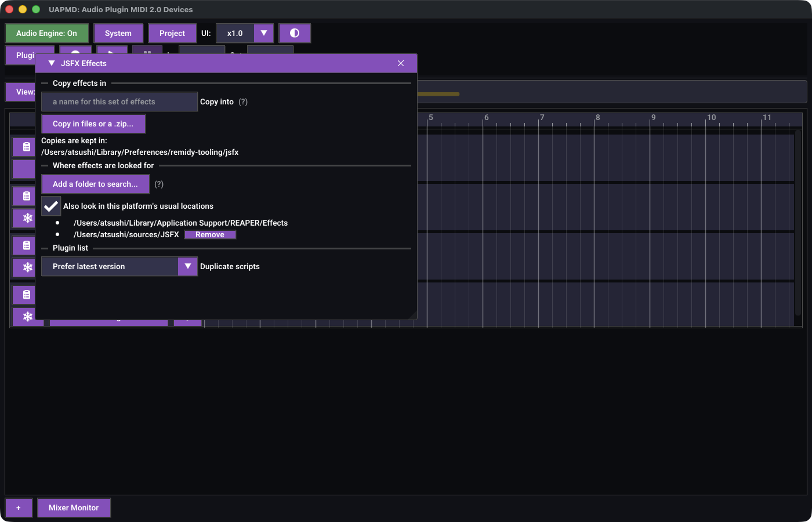The width and height of the screenshot is (812, 522).
Task: Click the Duplicate scripts label
Action: (x=230, y=266)
